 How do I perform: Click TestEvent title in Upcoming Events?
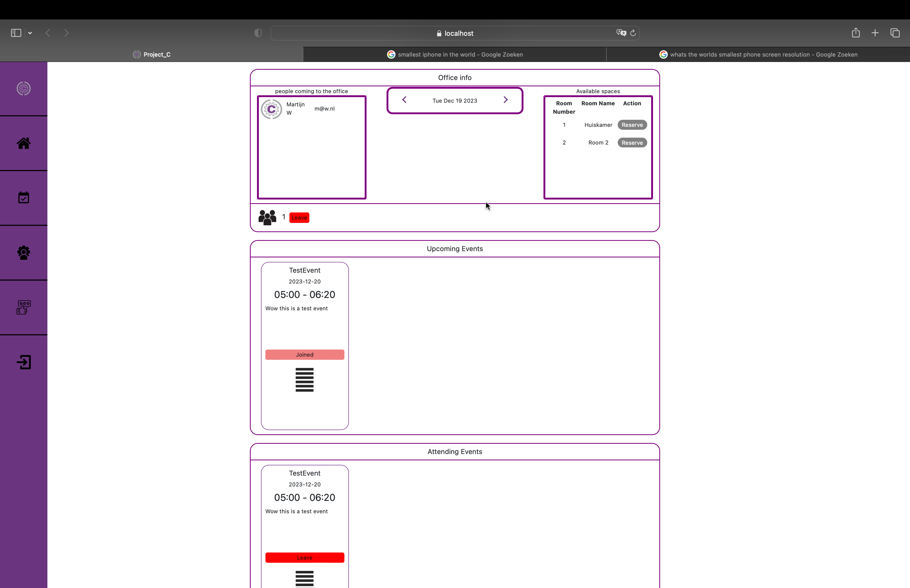pyautogui.click(x=305, y=270)
